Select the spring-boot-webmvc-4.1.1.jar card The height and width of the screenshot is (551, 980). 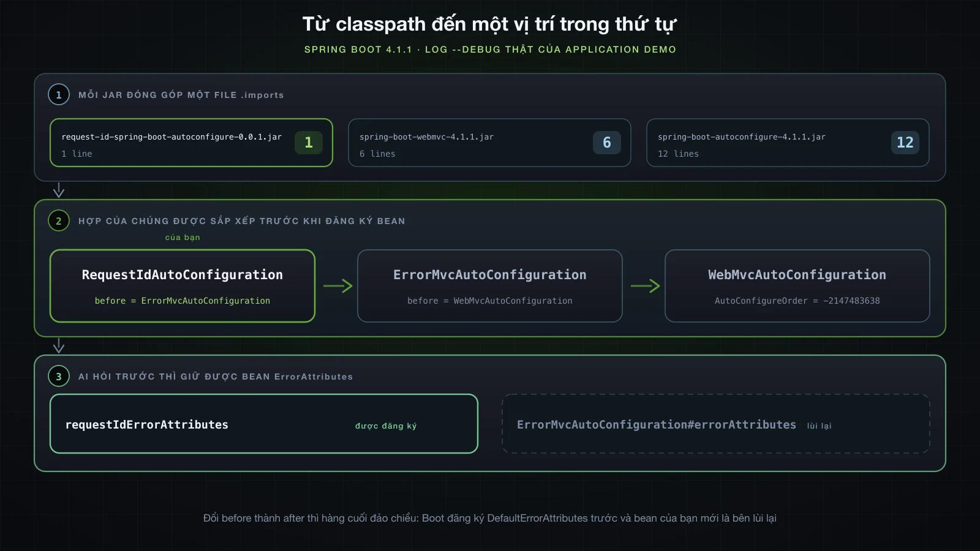(489, 143)
